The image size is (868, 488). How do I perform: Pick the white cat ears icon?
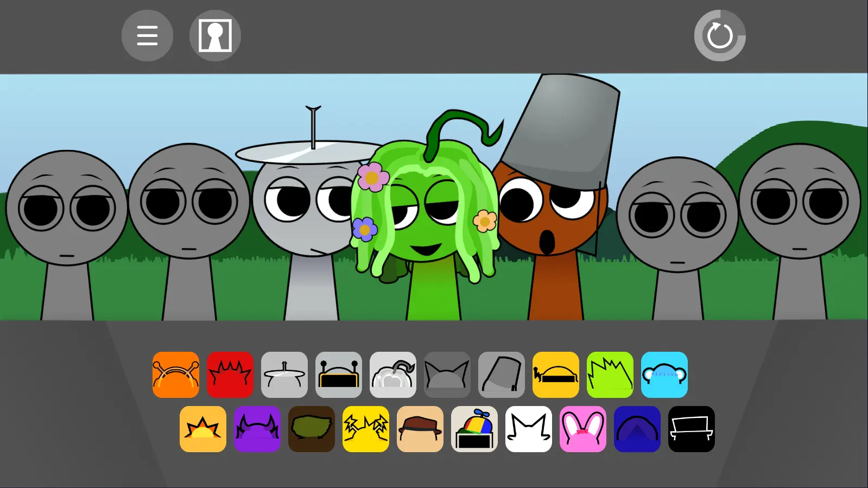coord(529,429)
